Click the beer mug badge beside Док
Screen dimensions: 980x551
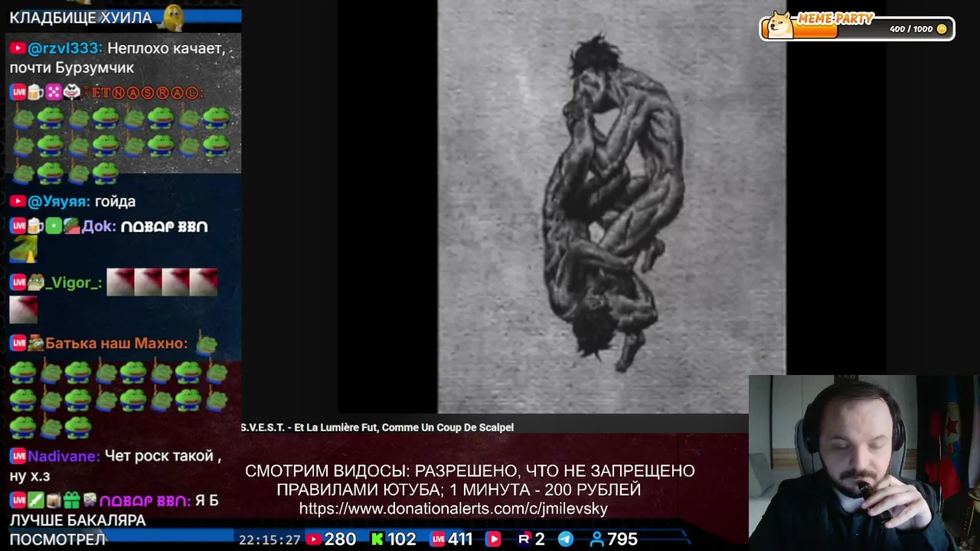pos(35,227)
